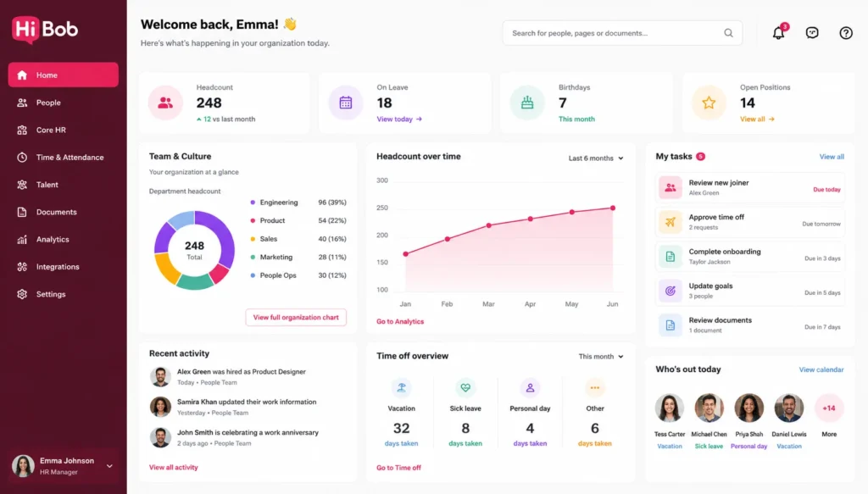Click 'Due today' label on first task
This screenshot has width=868, height=494.
[x=826, y=189]
